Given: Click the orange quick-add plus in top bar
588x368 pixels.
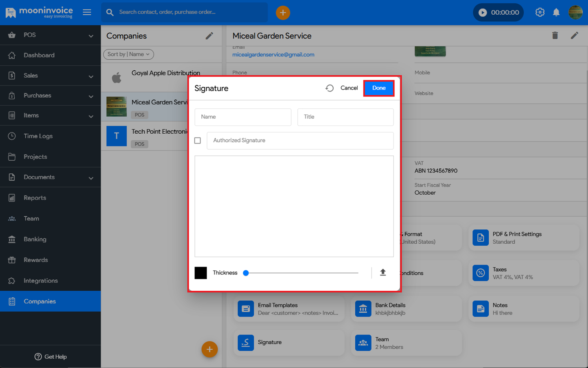Looking at the screenshot, I should (x=283, y=13).
